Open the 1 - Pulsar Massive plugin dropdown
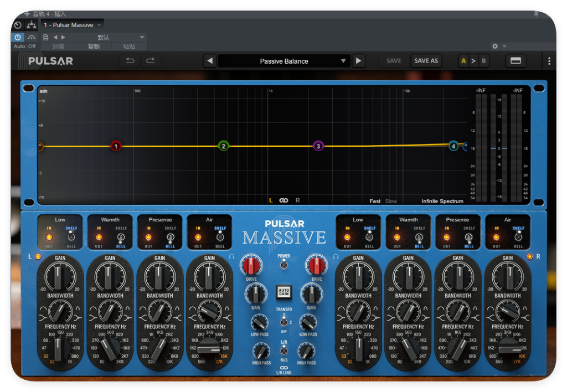The width and height of the screenshot is (567, 392). 73,25
